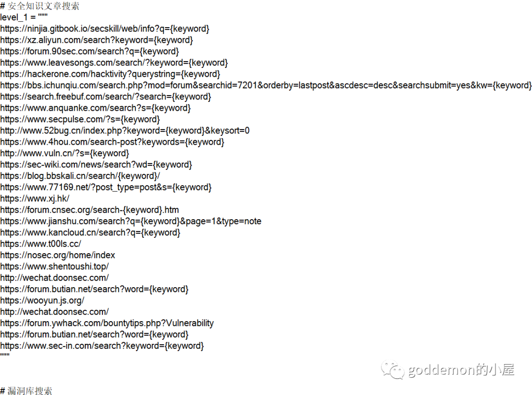This screenshot has height=395, width=532.
Task: Select the hackerone.com hacktivity URL
Action: pos(110,74)
